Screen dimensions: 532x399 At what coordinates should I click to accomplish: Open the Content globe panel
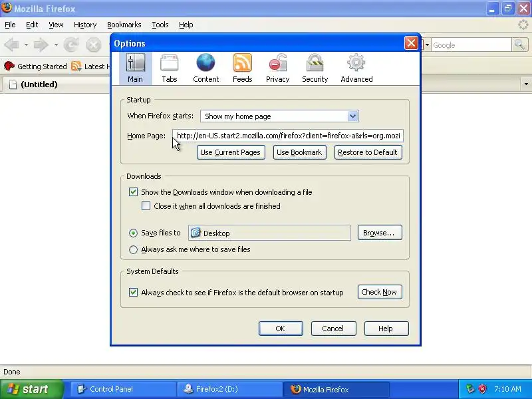(x=205, y=68)
